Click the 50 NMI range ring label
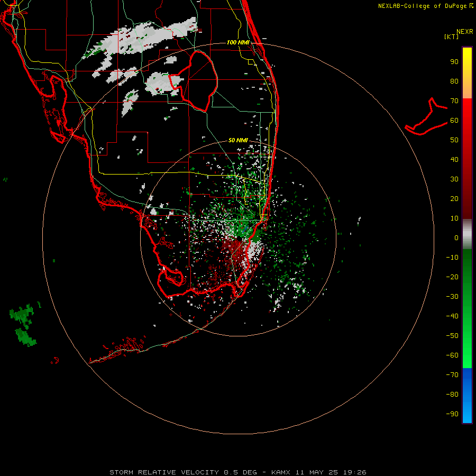Screen dimensions: 476x476 tap(238, 140)
